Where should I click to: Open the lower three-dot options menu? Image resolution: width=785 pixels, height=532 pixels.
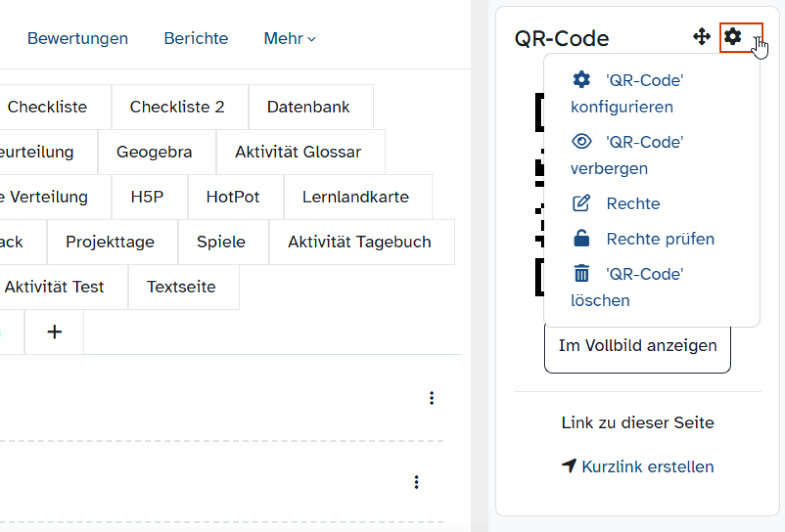click(416, 482)
